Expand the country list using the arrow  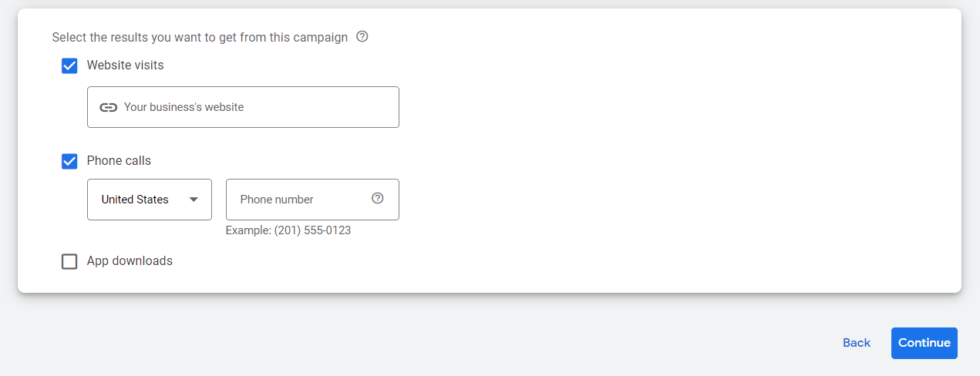click(194, 200)
